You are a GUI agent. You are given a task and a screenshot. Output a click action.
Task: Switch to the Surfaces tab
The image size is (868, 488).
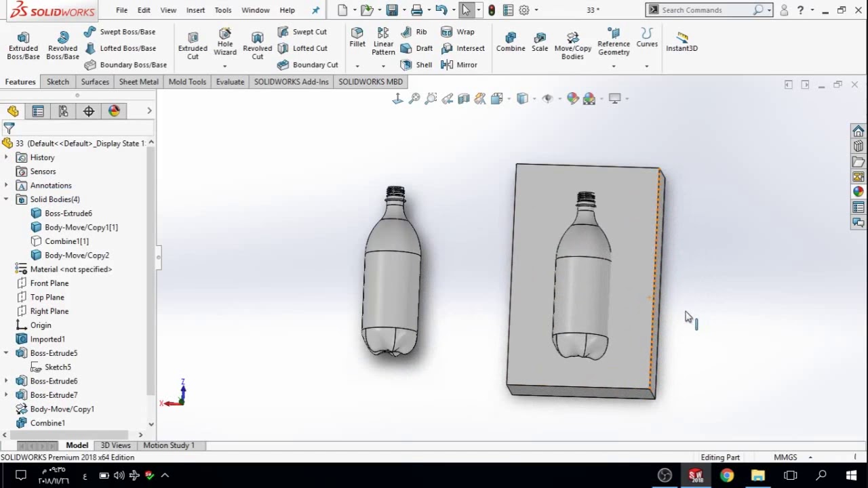click(95, 82)
